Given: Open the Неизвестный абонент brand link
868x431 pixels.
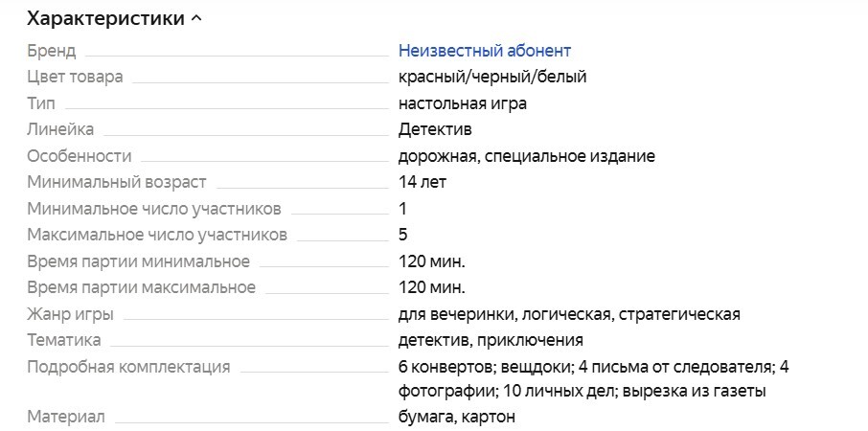Looking at the screenshot, I should click(x=484, y=51).
